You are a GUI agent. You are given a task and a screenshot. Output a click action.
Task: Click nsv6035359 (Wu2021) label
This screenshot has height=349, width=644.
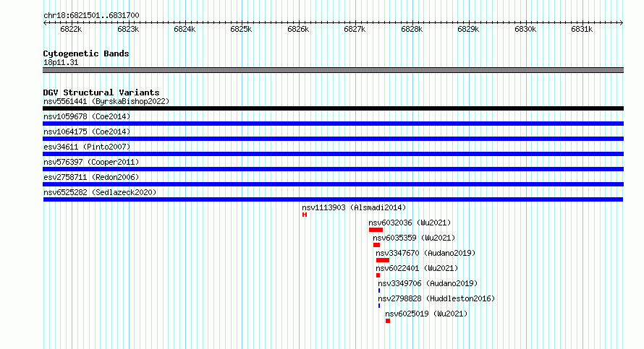[414, 238]
